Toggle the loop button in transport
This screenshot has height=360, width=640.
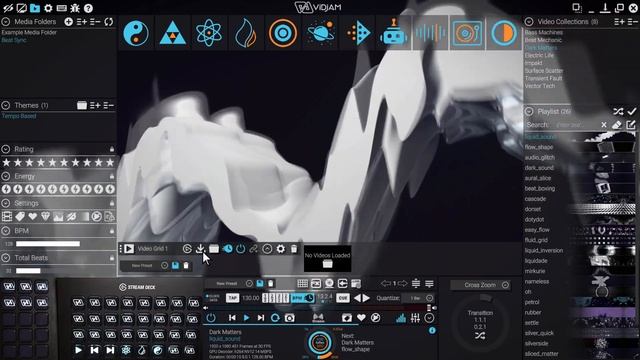coord(275,318)
